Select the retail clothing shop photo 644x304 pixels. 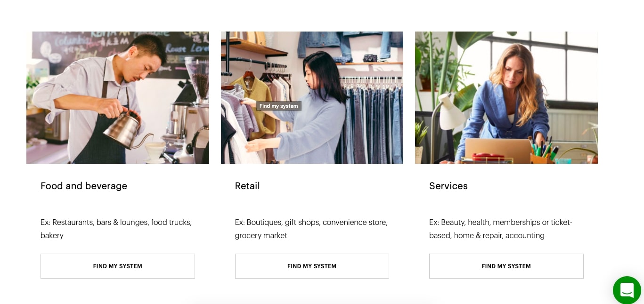312,97
